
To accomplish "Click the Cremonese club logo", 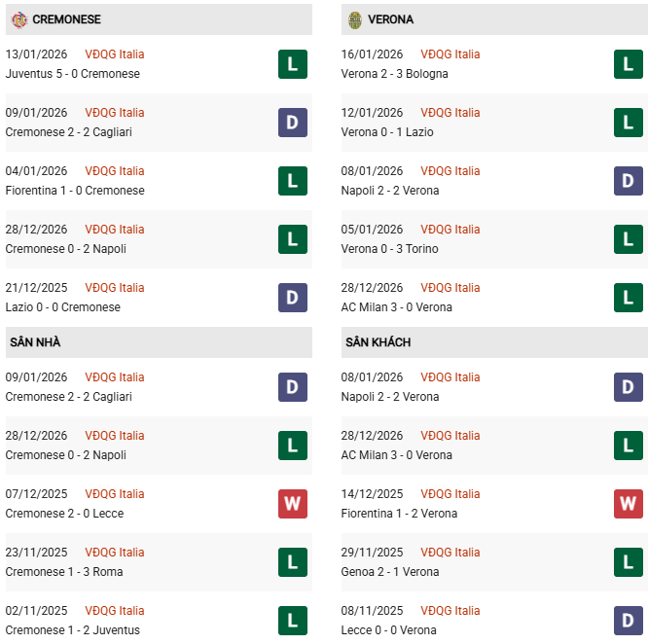I will pyautogui.click(x=18, y=19).
